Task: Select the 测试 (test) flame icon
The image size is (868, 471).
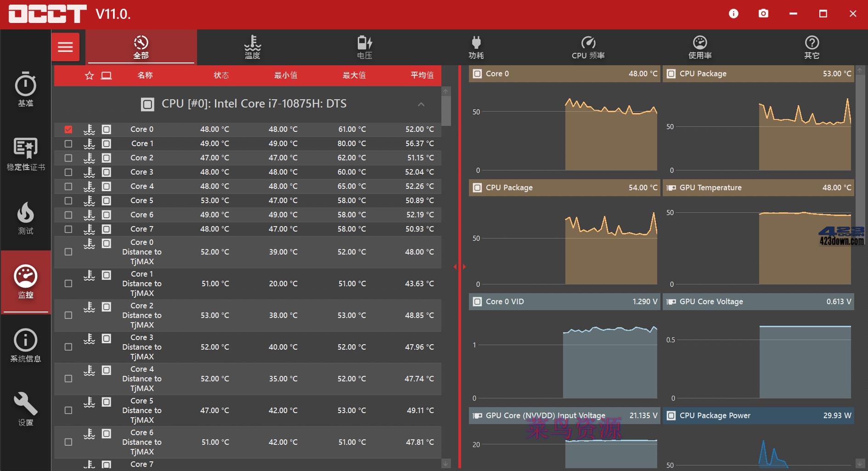Action: tap(25, 218)
